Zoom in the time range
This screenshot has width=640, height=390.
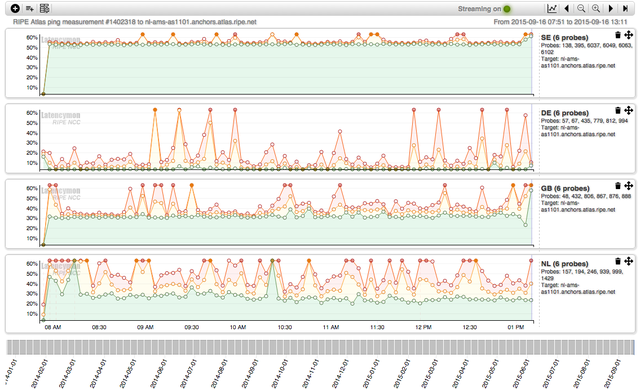(x=596, y=8)
